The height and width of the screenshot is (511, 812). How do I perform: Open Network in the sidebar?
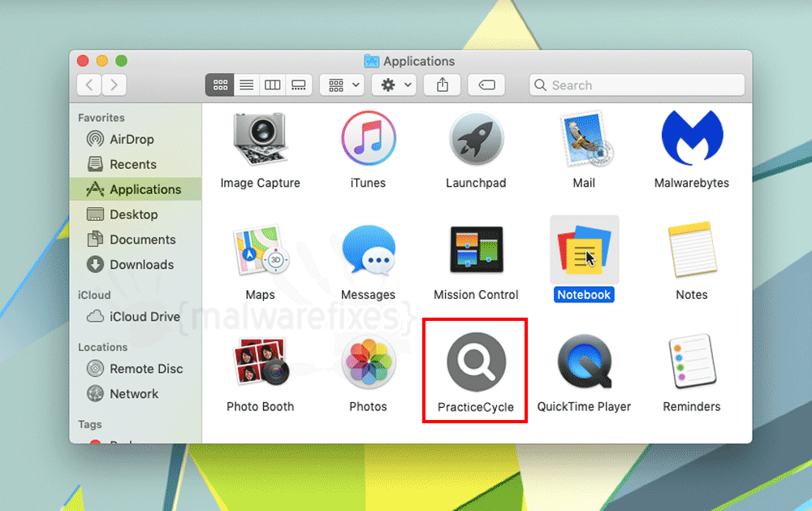click(136, 394)
